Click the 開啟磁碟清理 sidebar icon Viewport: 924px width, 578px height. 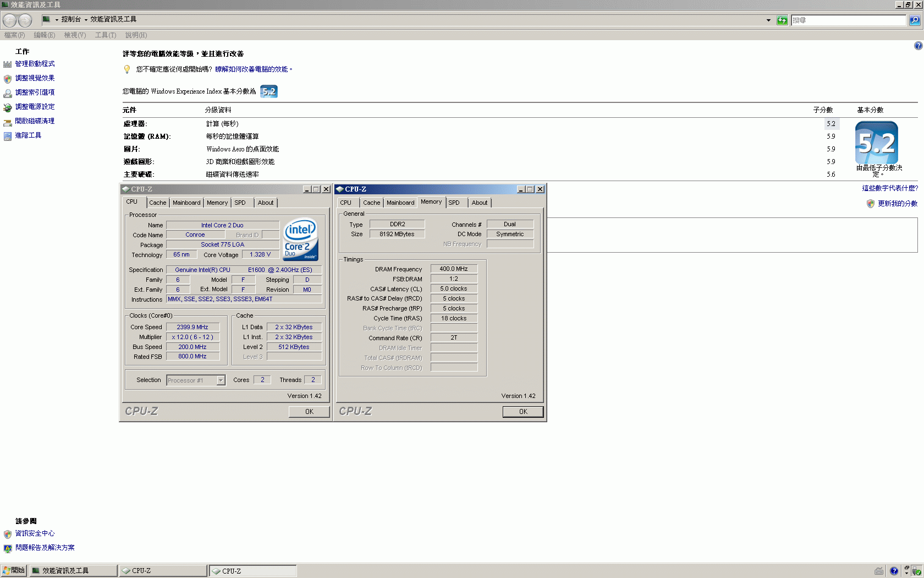[x=8, y=122]
